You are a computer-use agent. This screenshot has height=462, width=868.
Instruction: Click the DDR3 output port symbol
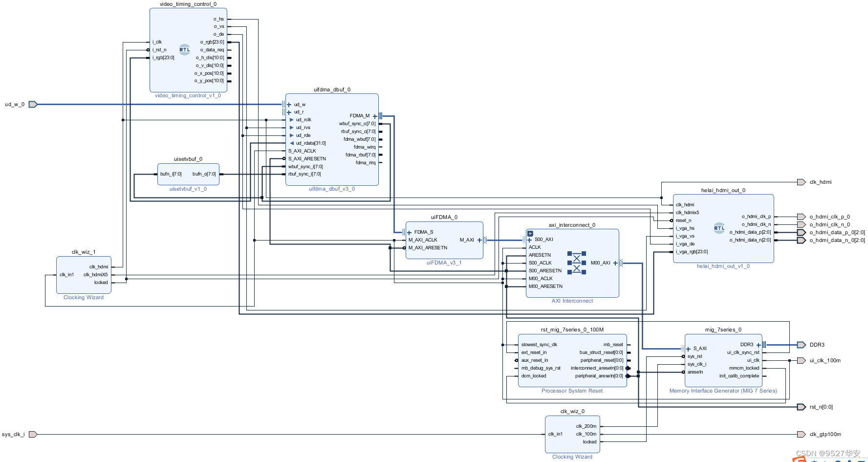coord(801,345)
